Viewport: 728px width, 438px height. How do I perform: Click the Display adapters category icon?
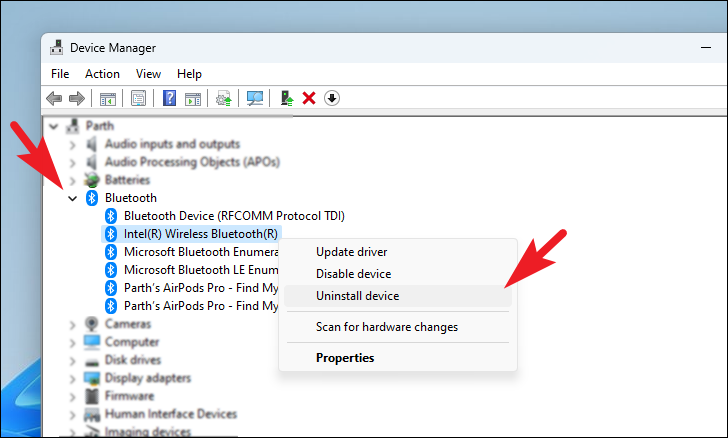(92, 378)
